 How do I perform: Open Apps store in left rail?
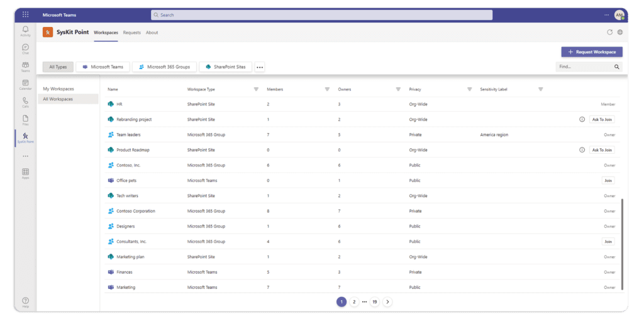pyautogui.click(x=25, y=174)
